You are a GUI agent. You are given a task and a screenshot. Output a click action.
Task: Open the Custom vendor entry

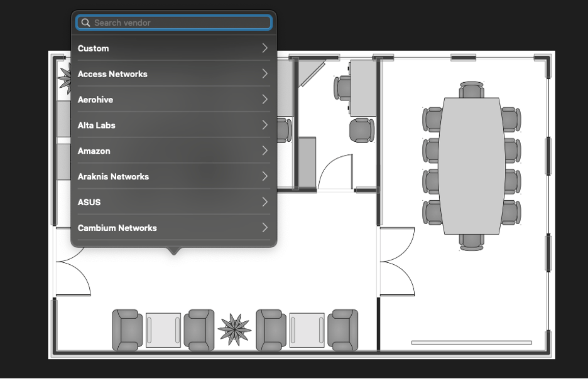173,48
